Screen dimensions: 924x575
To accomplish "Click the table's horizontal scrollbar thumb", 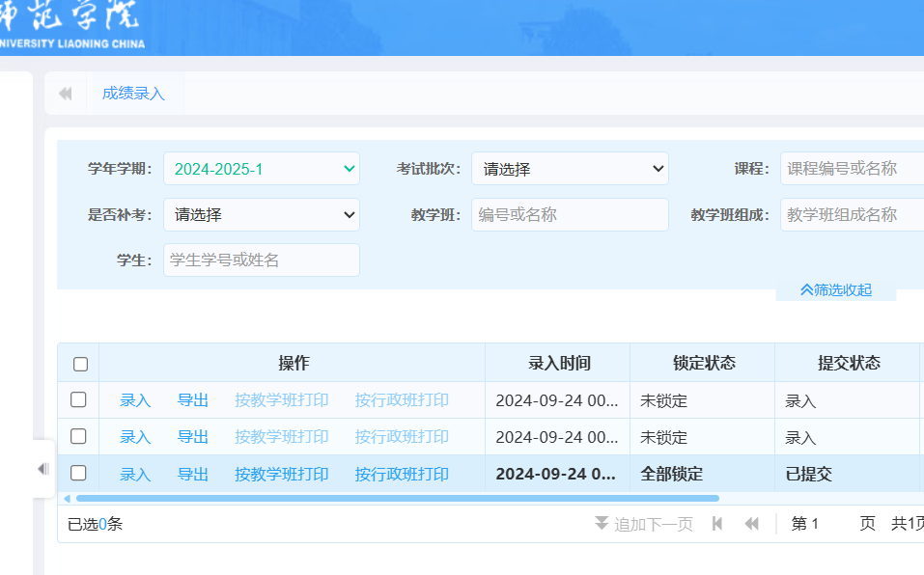I will 398,499.
